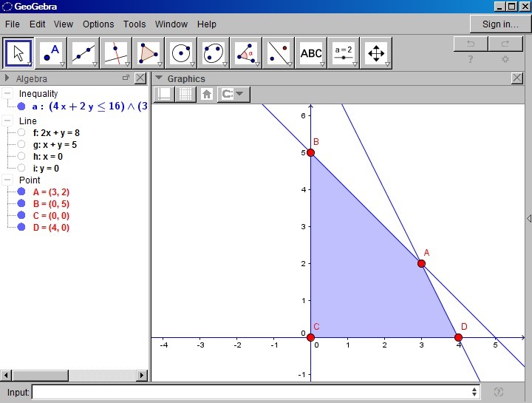Toggle the Graphics style bar triangle
Viewport: 532px width, 403px height.
click(x=158, y=78)
